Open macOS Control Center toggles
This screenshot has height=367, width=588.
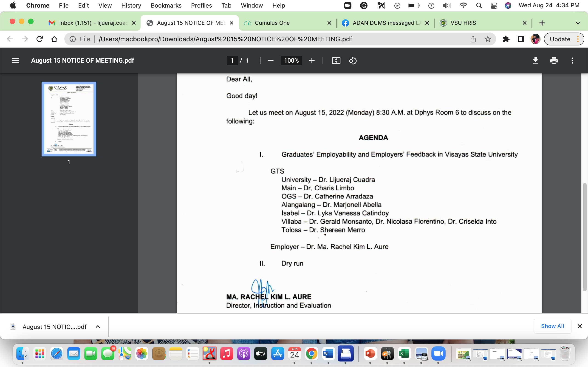pyautogui.click(x=493, y=5)
